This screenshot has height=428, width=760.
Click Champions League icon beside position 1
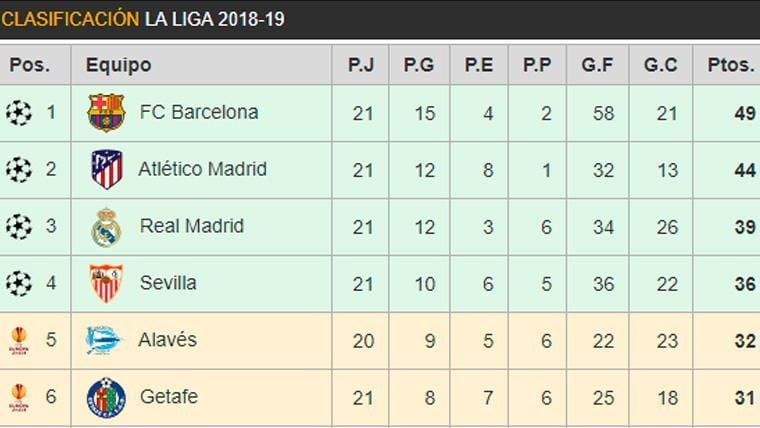[x=19, y=113]
